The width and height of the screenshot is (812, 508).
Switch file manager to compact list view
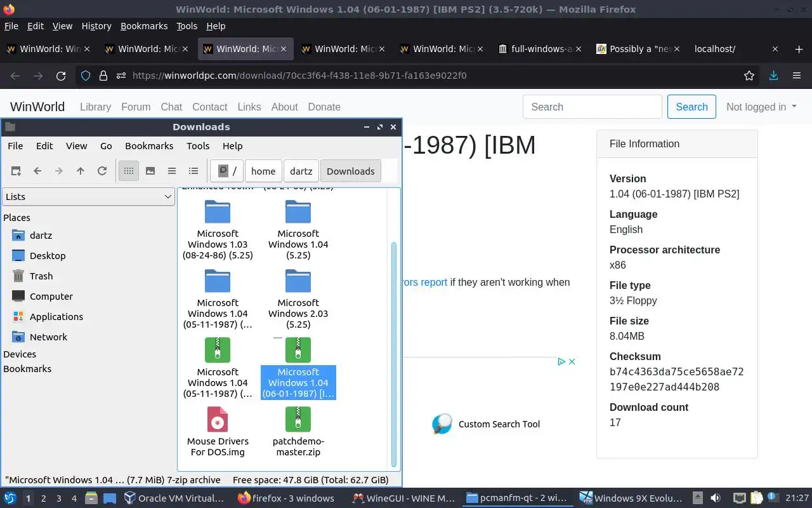pos(172,171)
